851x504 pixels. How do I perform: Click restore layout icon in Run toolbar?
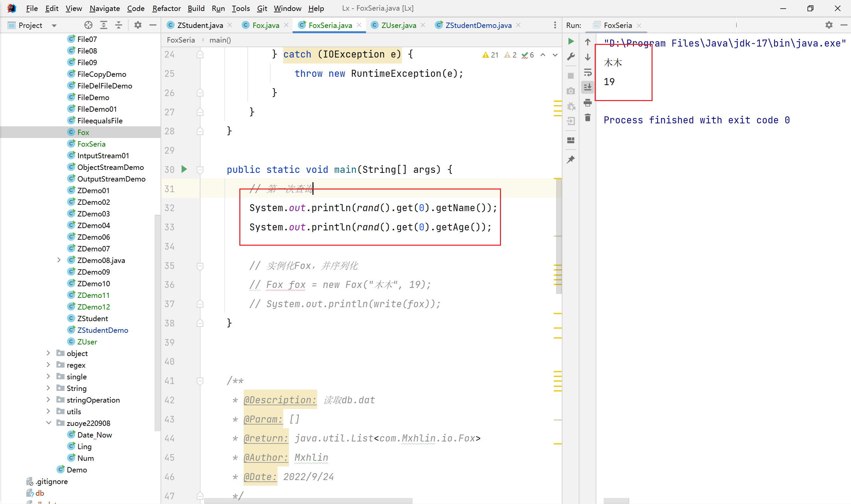coord(571,140)
